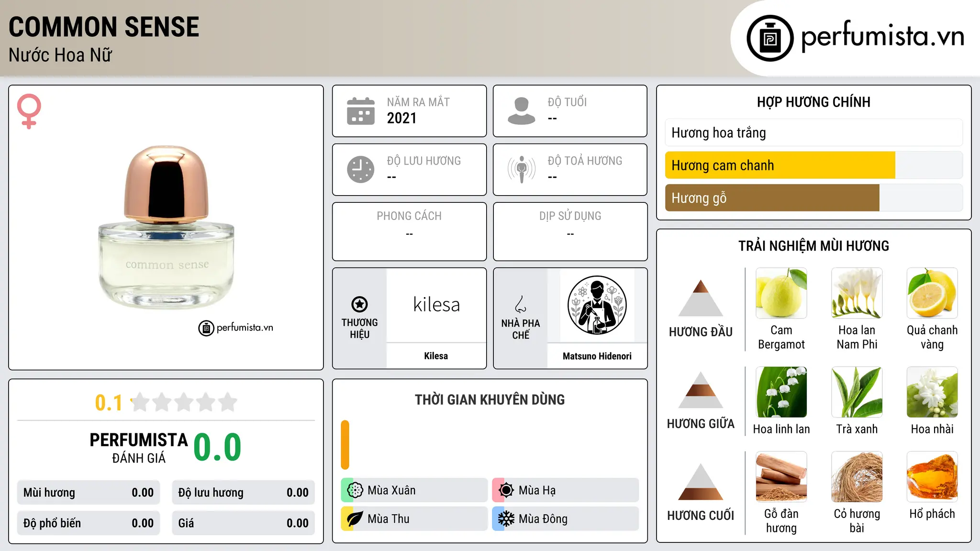Click the nose icon above Nhà pha chế

point(521,304)
